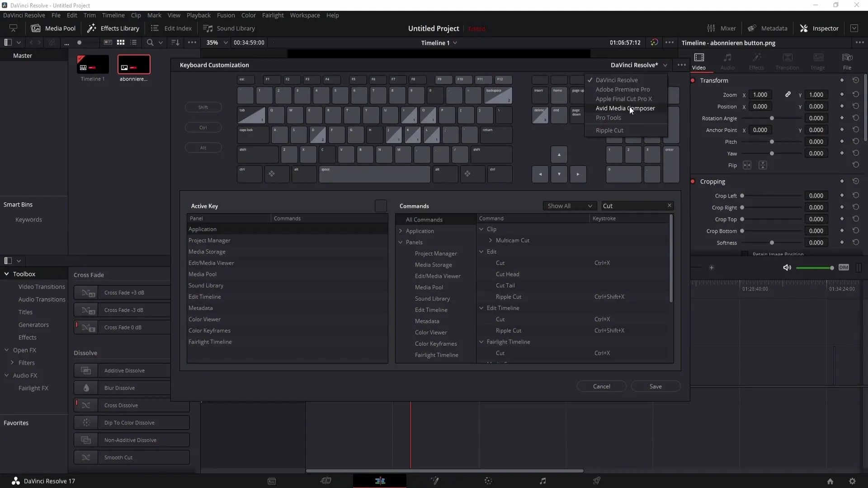Select the Inspector Audio tab
868x488 pixels.
coord(727,61)
